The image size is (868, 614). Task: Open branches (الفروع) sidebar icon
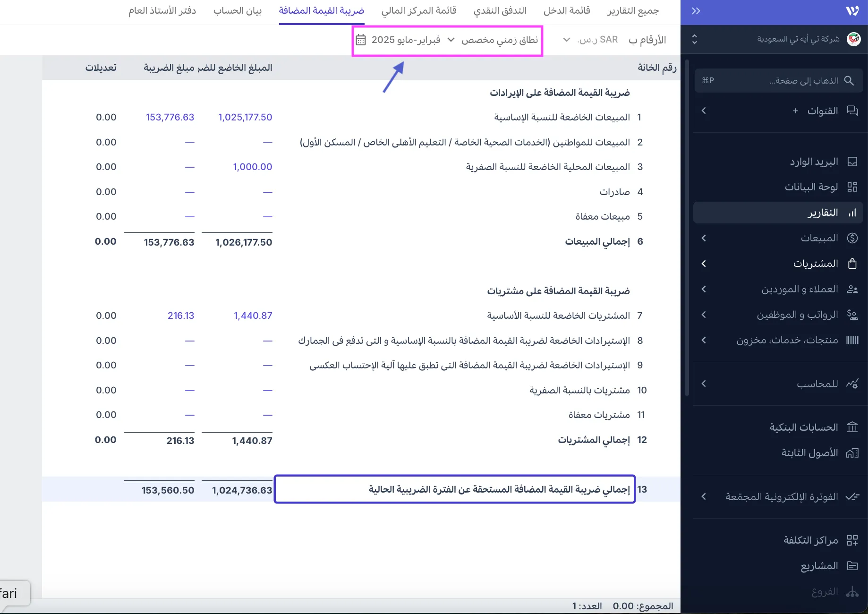tap(852, 591)
